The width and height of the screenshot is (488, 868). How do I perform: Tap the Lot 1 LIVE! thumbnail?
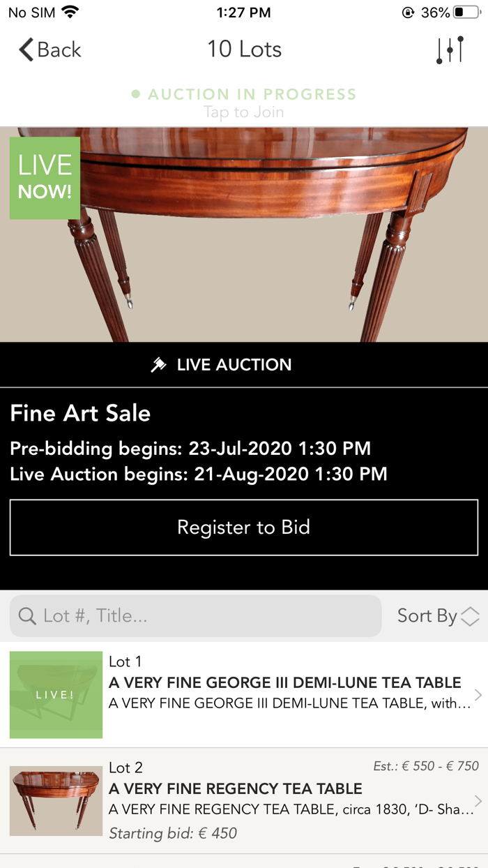[x=55, y=695]
